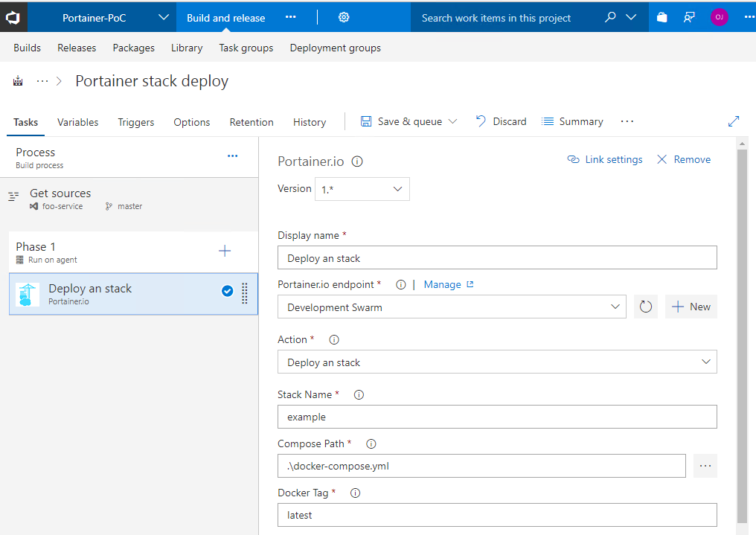The height and width of the screenshot is (535, 756).
Task: Switch to the Options tab
Action: 192,123
